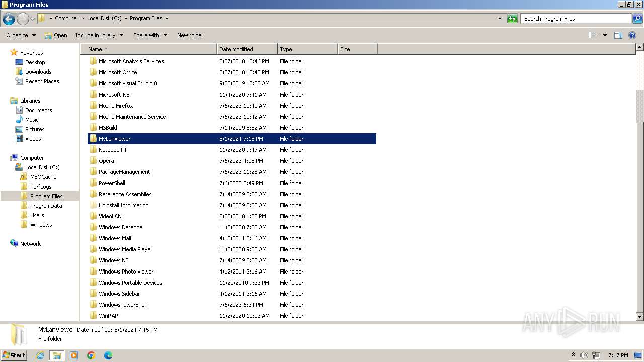Select Windows folder in navigation tree
The height and width of the screenshot is (362, 644).
(x=41, y=225)
